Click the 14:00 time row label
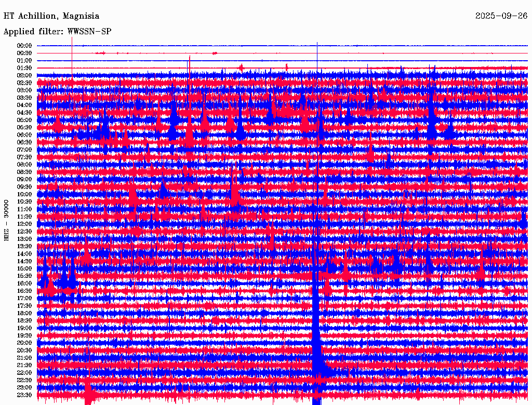The height and width of the screenshot is (405, 532). (24, 254)
